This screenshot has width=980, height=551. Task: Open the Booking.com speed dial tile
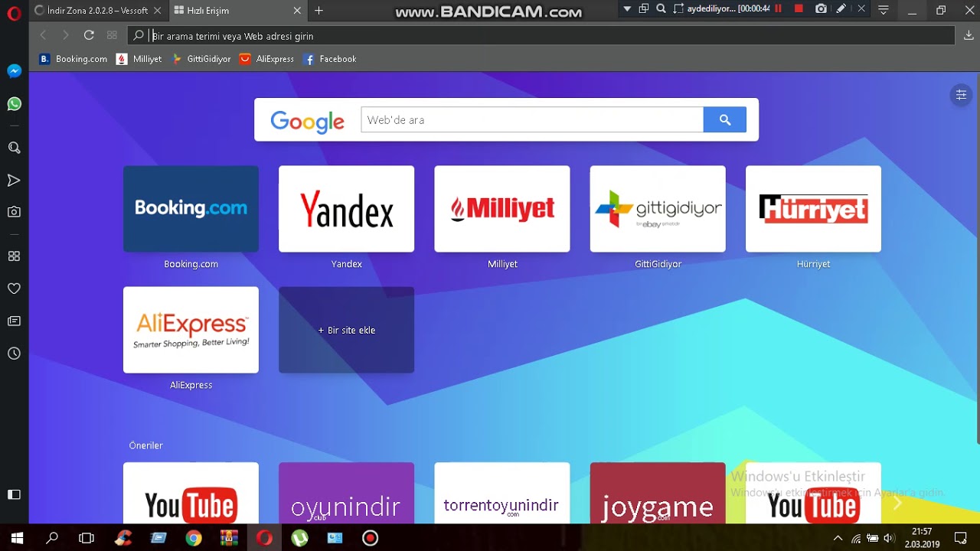(191, 209)
